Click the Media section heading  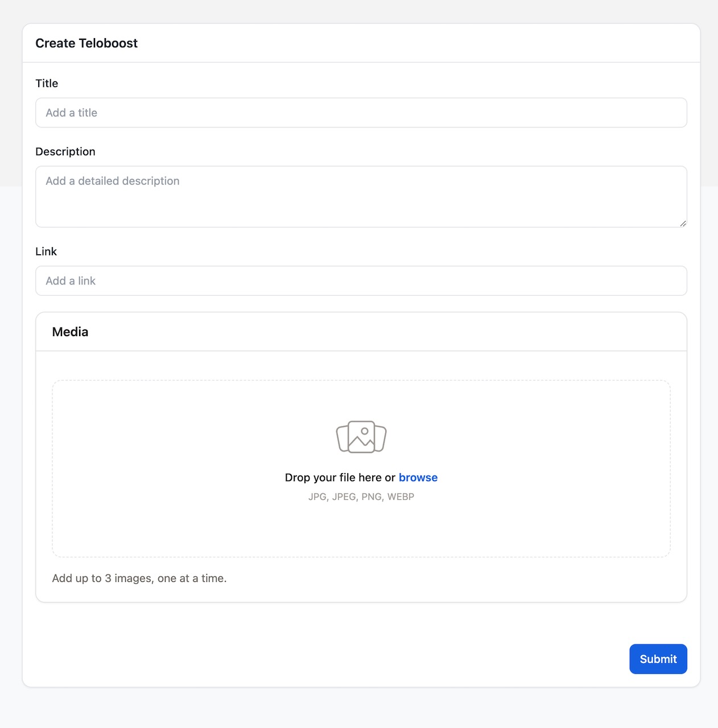[70, 332]
